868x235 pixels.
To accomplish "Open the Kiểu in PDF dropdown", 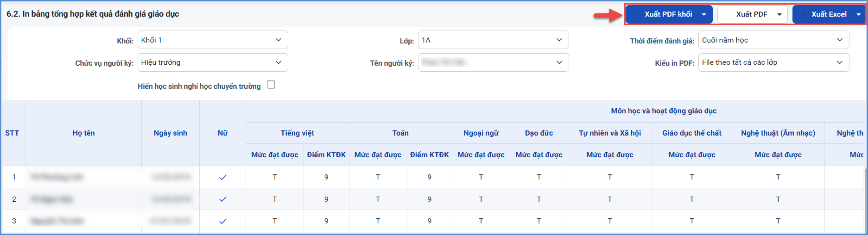I will tap(773, 62).
